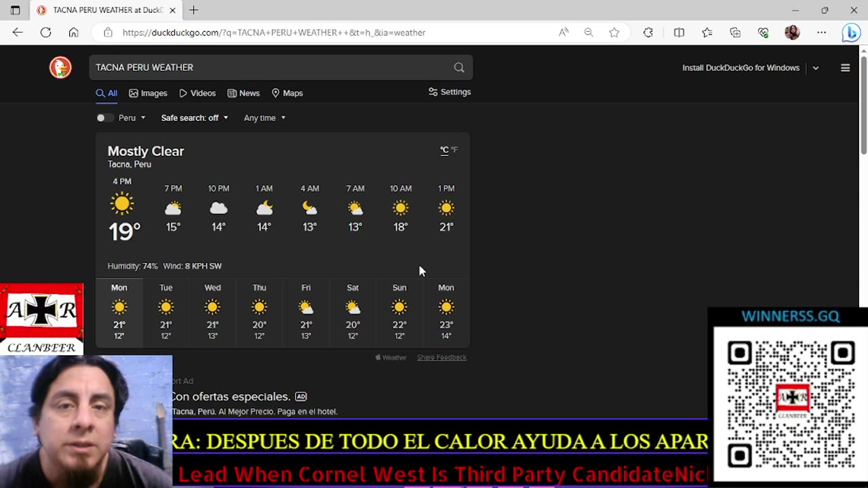Select Friday forecast day
868x488 pixels.
tap(306, 312)
